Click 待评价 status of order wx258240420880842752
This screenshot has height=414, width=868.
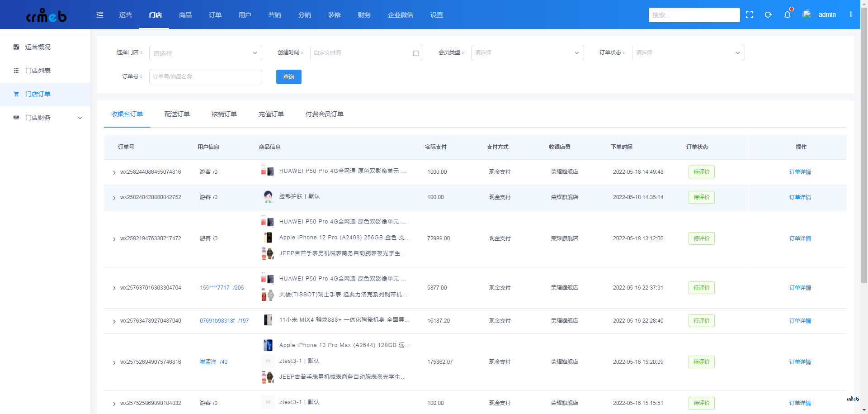click(x=702, y=197)
